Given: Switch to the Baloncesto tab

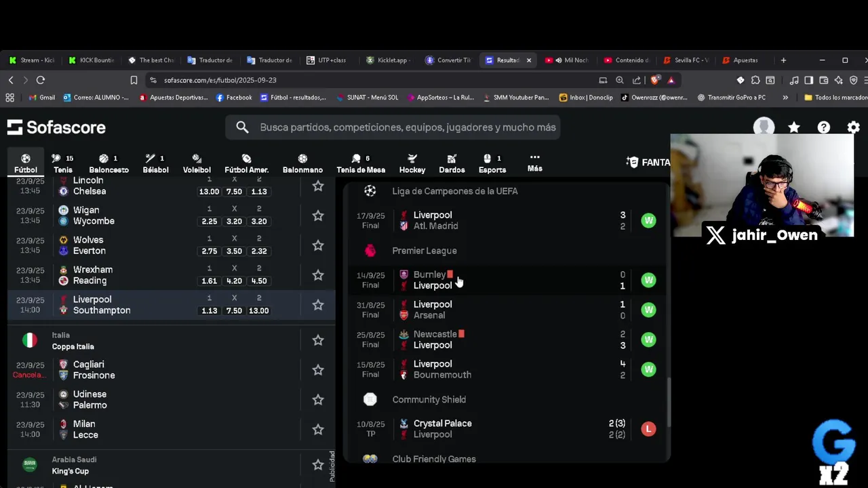Looking at the screenshot, I should pyautogui.click(x=108, y=163).
